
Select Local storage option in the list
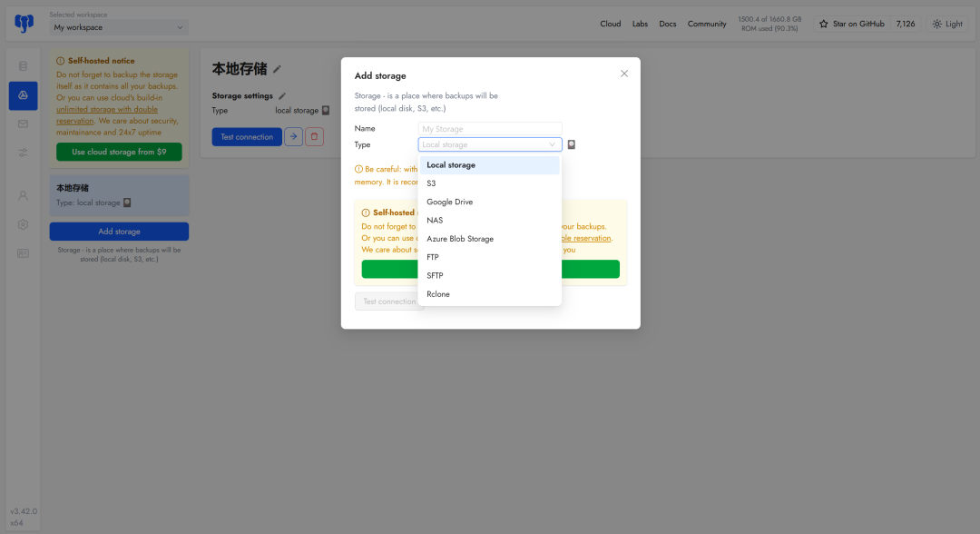(x=490, y=165)
